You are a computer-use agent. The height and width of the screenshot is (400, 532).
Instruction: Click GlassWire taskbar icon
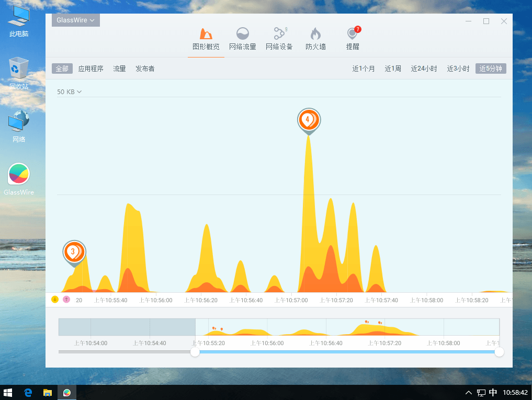coord(67,393)
